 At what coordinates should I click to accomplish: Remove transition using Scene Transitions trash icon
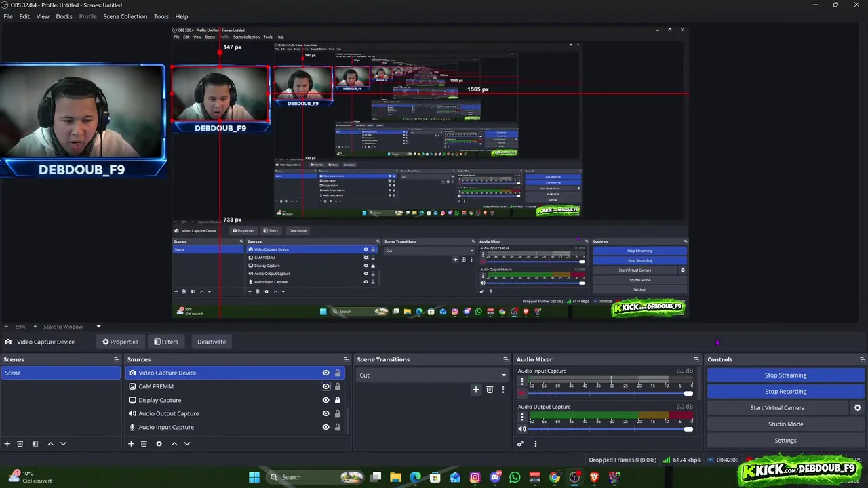490,389
